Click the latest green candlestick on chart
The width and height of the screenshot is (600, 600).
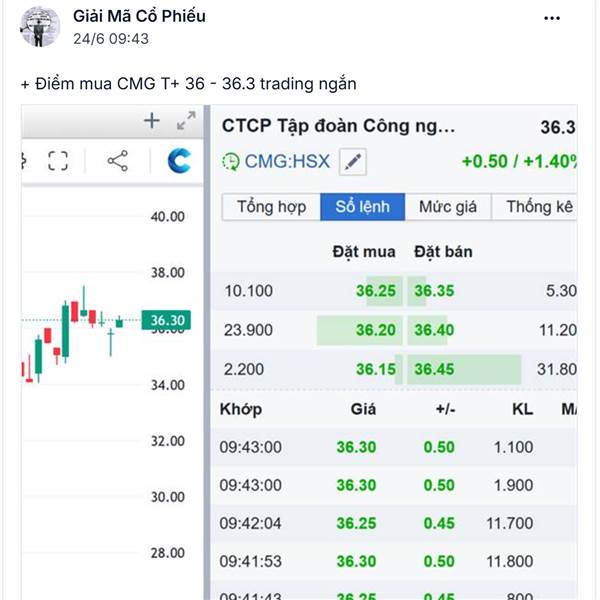[119, 322]
